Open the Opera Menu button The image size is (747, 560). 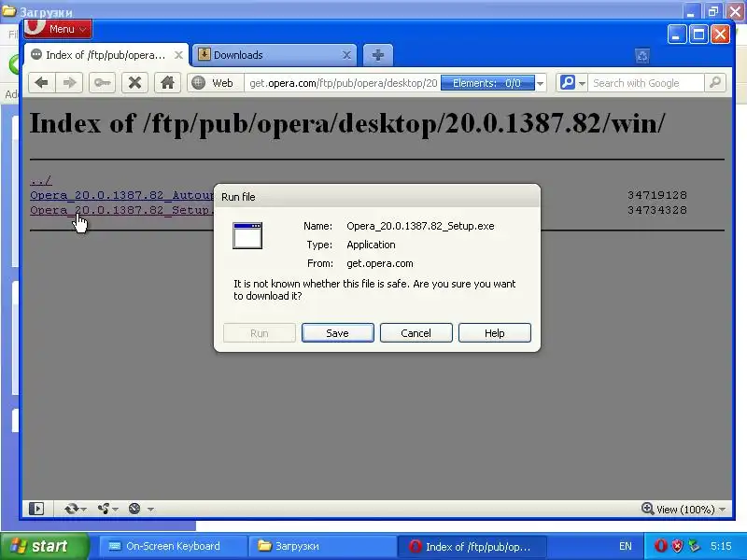tap(58, 29)
